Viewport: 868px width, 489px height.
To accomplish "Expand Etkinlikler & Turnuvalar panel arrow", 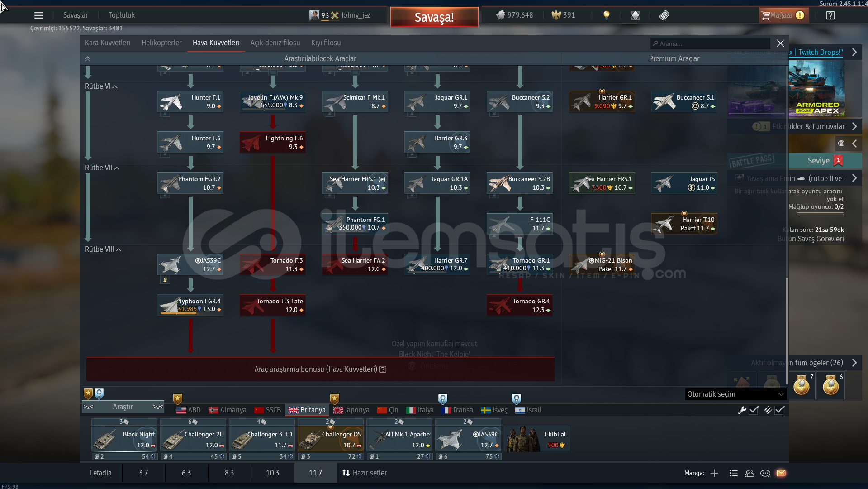I will point(854,126).
